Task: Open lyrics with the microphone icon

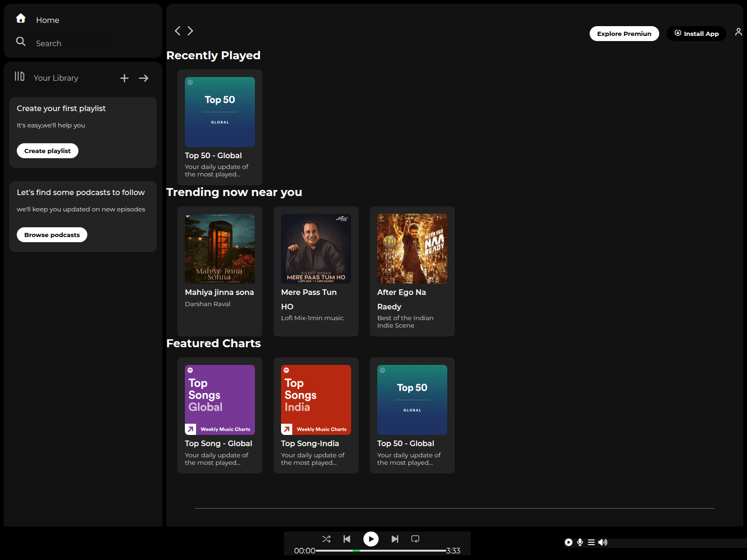Action: tap(580, 542)
